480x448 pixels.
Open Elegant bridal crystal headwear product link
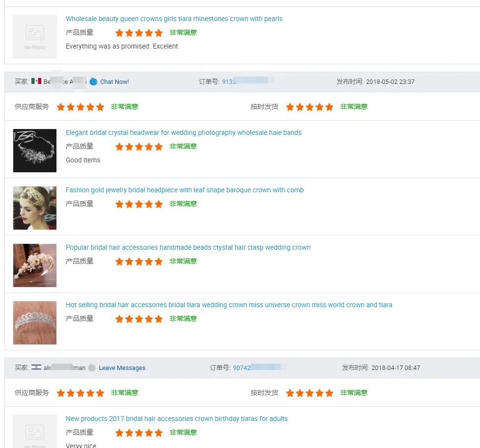[x=184, y=132]
